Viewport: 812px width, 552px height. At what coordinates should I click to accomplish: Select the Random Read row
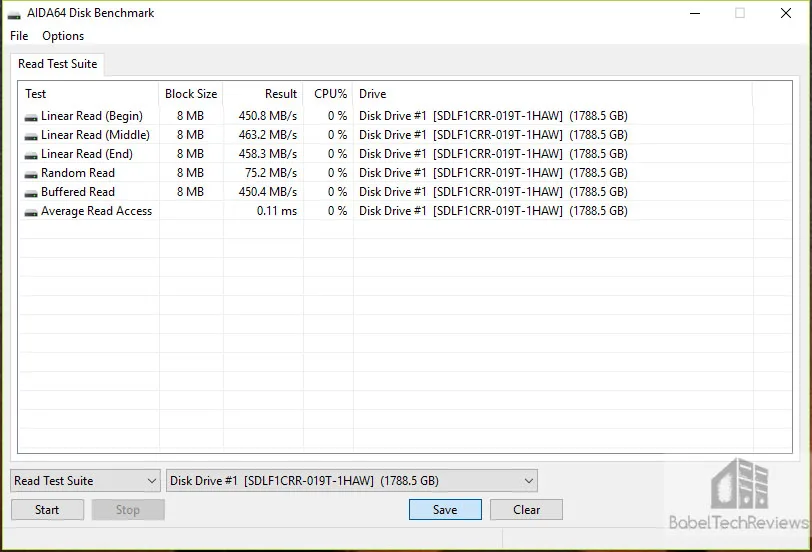(x=405, y=173)
